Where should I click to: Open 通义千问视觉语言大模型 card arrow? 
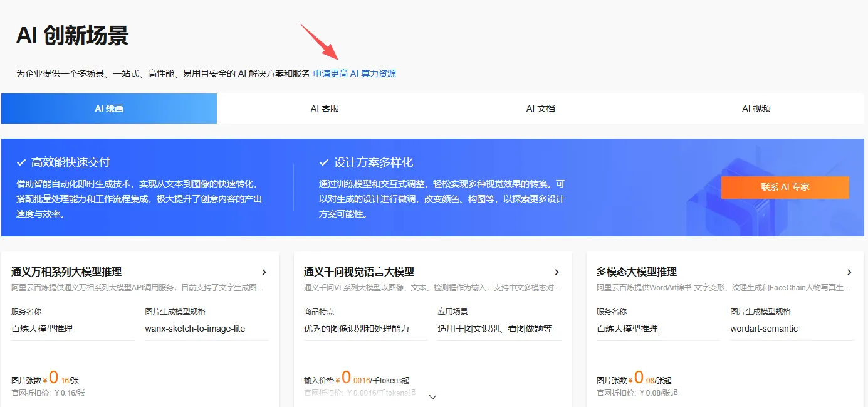coord(557,272)
